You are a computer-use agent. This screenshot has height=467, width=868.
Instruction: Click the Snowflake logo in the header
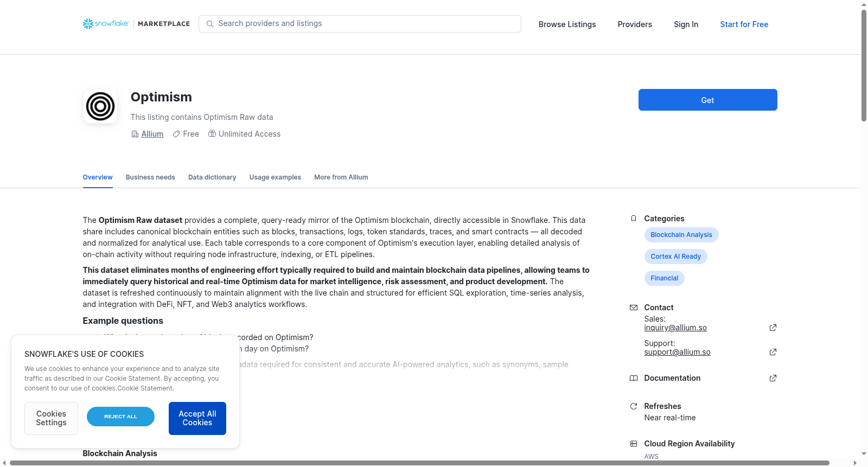106,24
